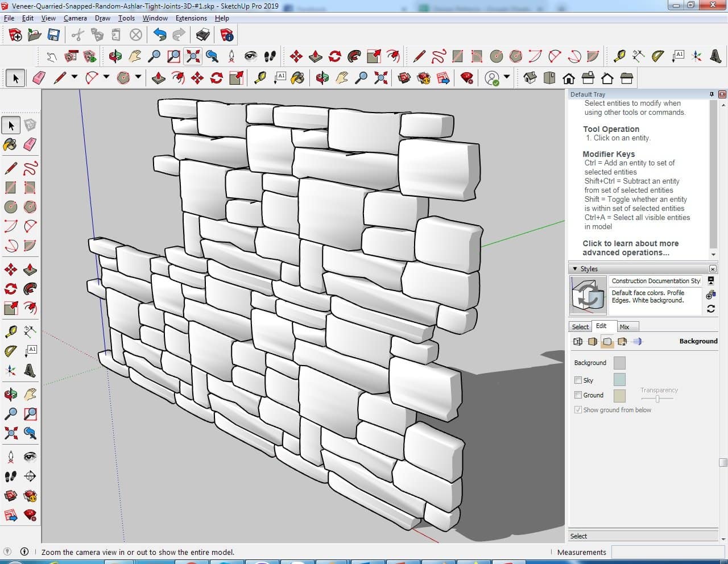Click the Background color swatch
728x564 pixels.
point(619,363)
